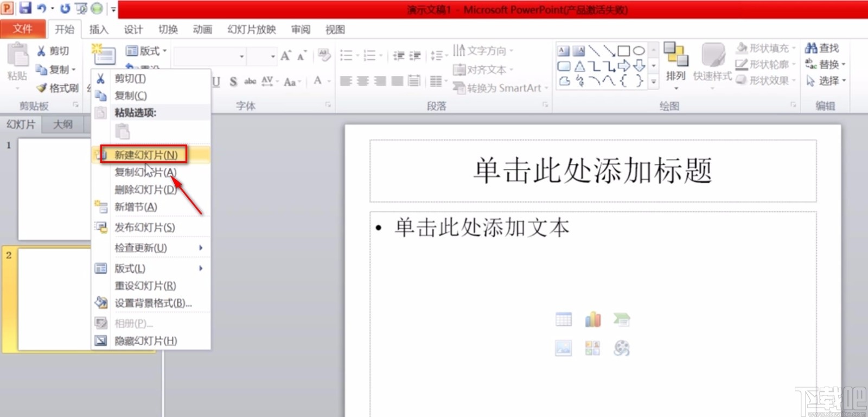The width and height of the screenshot is (868, 417).
Task: Toggle justify text alignment
Action: [397, 81]
